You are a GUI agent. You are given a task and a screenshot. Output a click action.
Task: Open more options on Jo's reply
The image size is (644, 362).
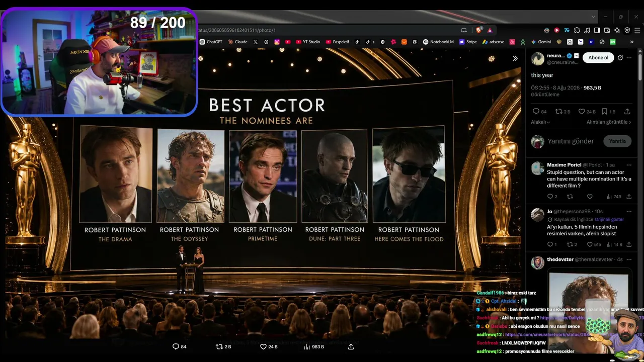tap(629, 212)
